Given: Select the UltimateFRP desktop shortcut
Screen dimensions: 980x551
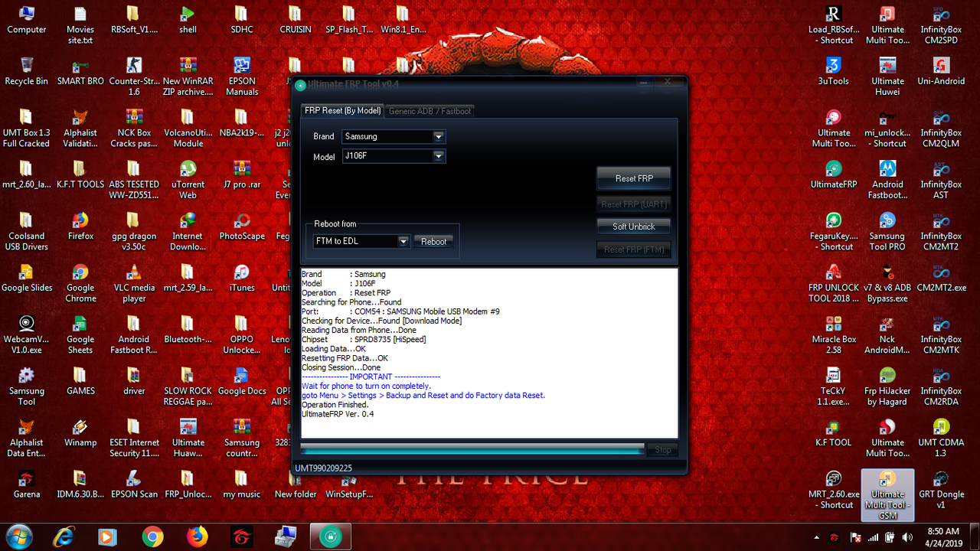Looking at the screenshot, I should (x=834, y=174).
